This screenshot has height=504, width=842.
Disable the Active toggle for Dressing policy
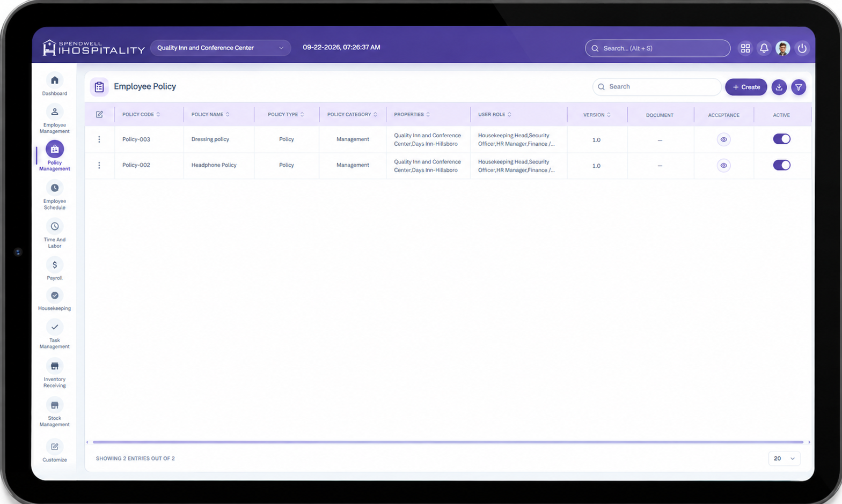point(781,139)
